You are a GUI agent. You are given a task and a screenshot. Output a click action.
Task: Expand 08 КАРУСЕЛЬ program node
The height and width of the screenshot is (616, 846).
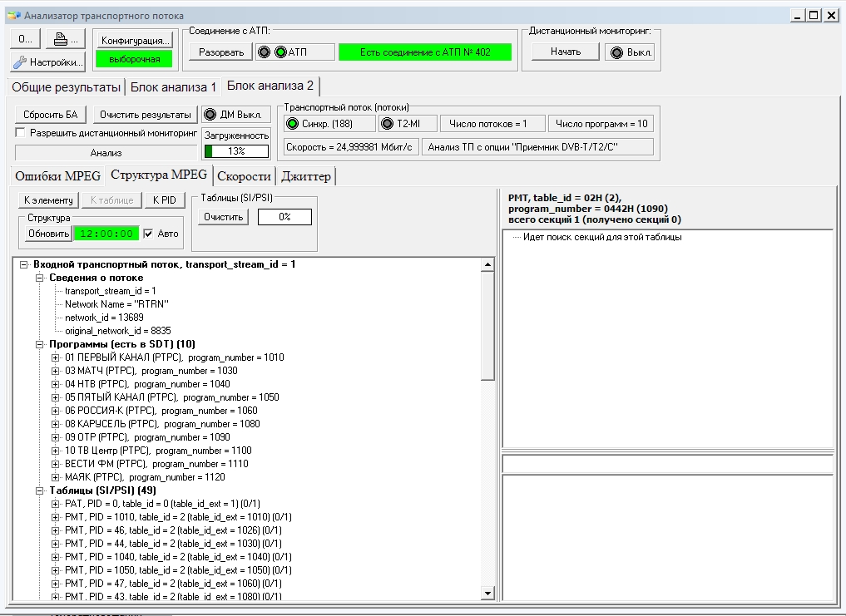[x=55, y=424]
